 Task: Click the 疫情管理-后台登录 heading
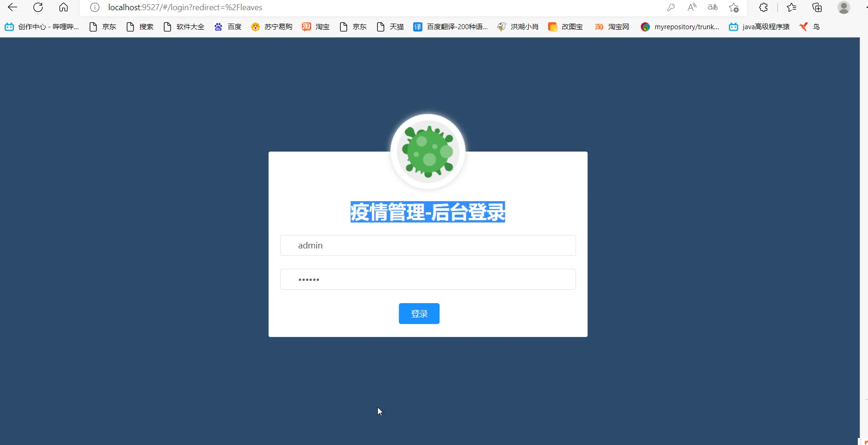pos(428,212)
